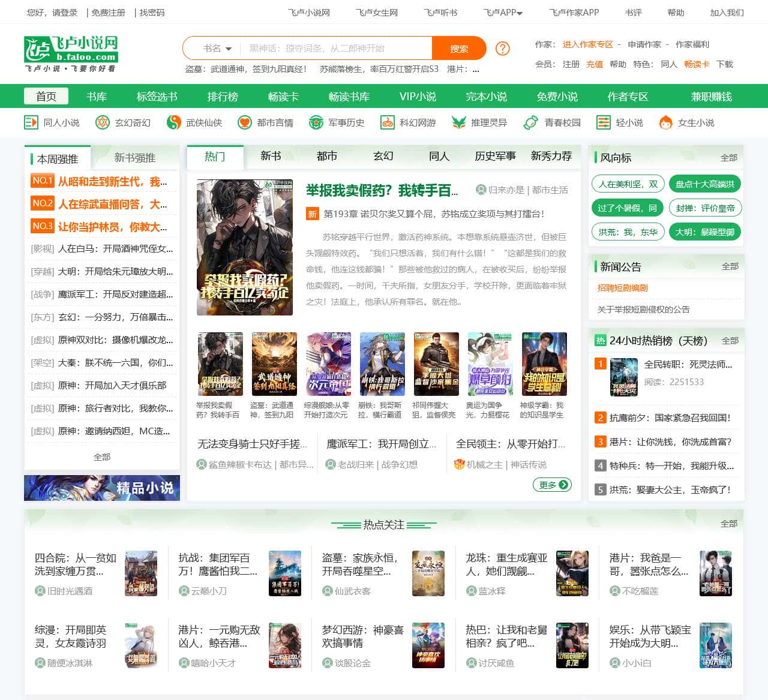Screen dimensions: 768x700
Task: Click avatar icon beside 随便冰淇淋
Action: tap(40, 663)
